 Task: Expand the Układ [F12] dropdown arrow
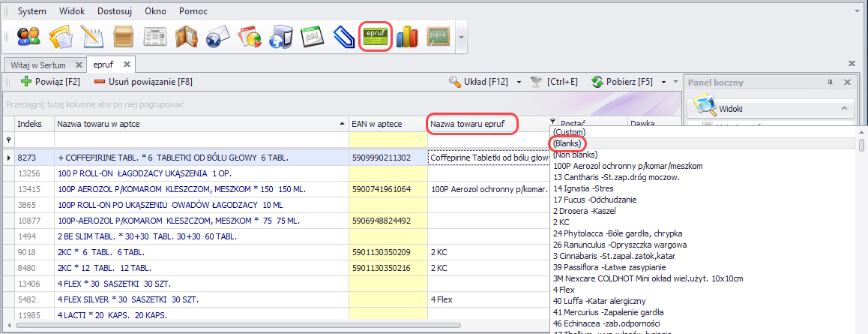[x=518, y=82]
